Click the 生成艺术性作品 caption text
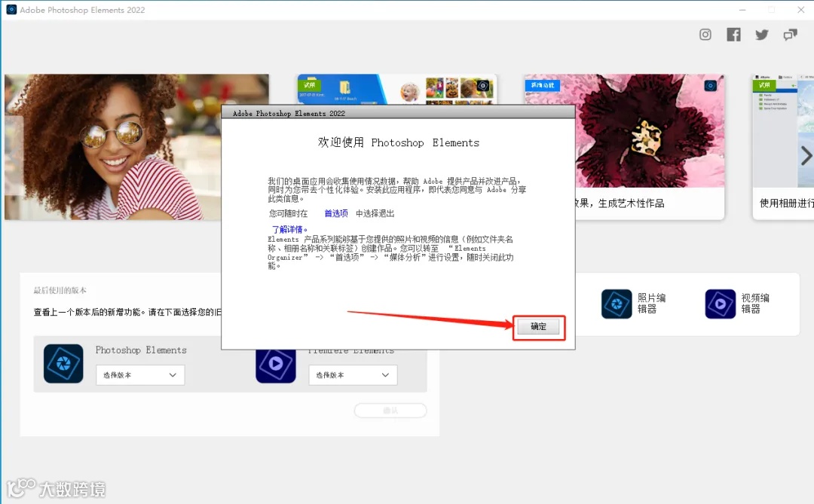 pyautogui.click(x=631, y=203)
